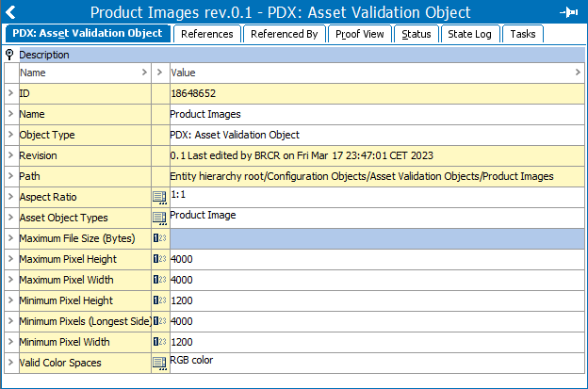Click the Description section pin icon
The height and width of the screenshot is (389, 588).
[9, 55]
